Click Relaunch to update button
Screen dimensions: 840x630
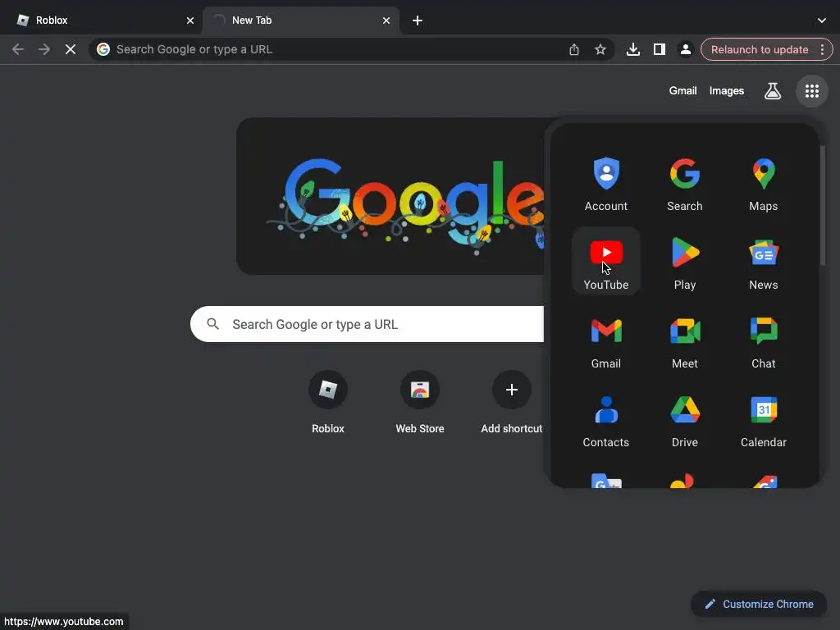pyautogui.click(x=759, y=49)
